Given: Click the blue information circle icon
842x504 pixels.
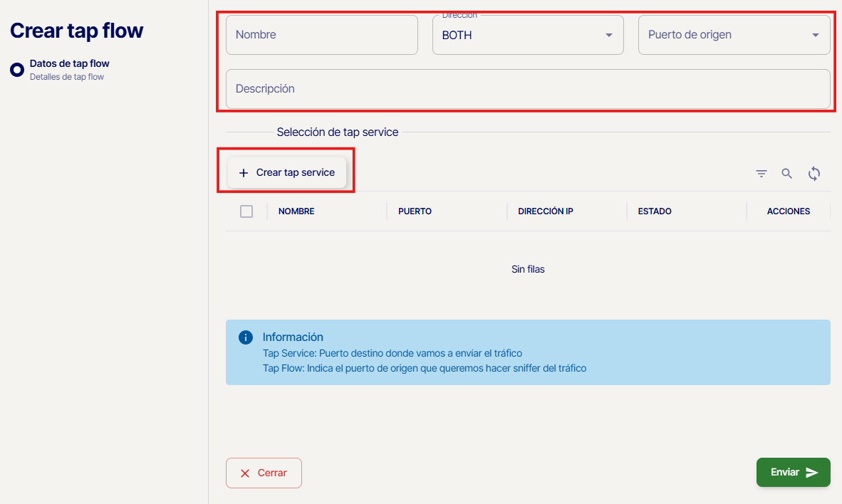Looking at the screenshot, I should (245, 337).
